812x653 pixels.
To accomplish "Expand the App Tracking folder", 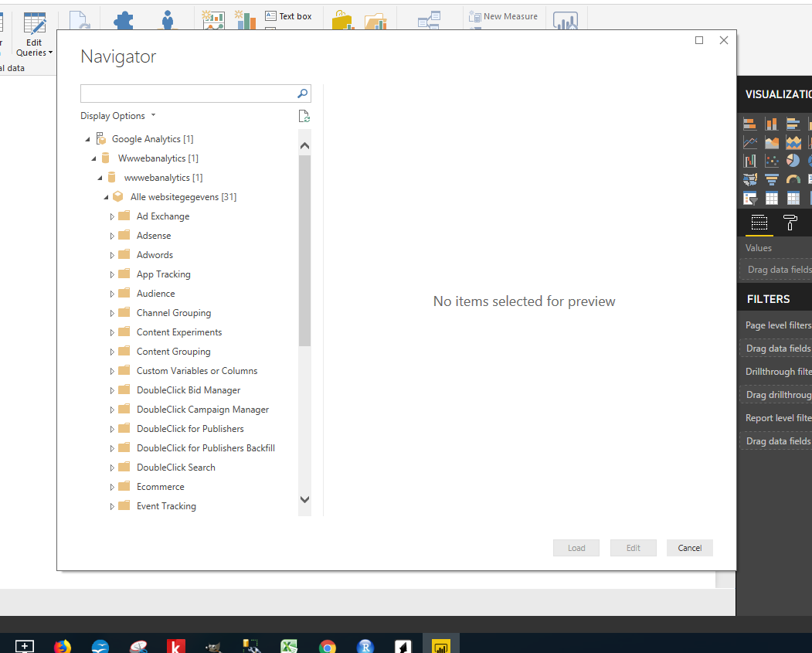I will pyautogui.click(x=112, y=274).
